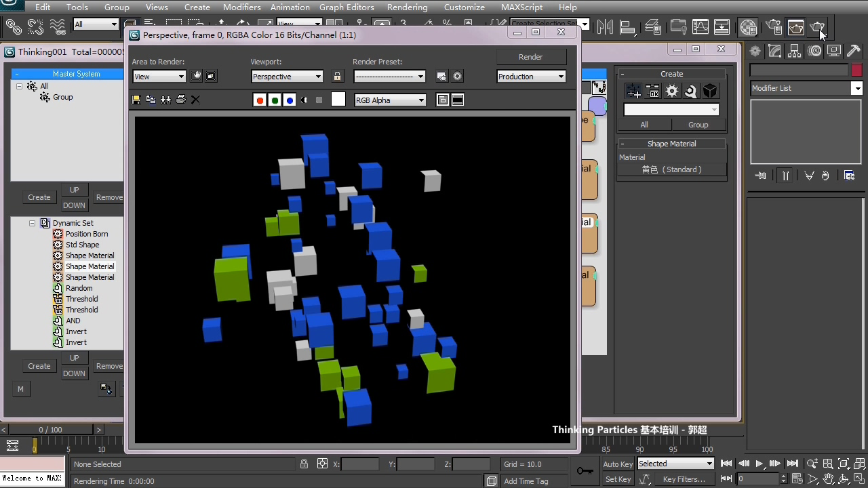Viewport: 868px width, 488px height.
Task: Click Key Filters button
Action: click(x=684, y=479)
